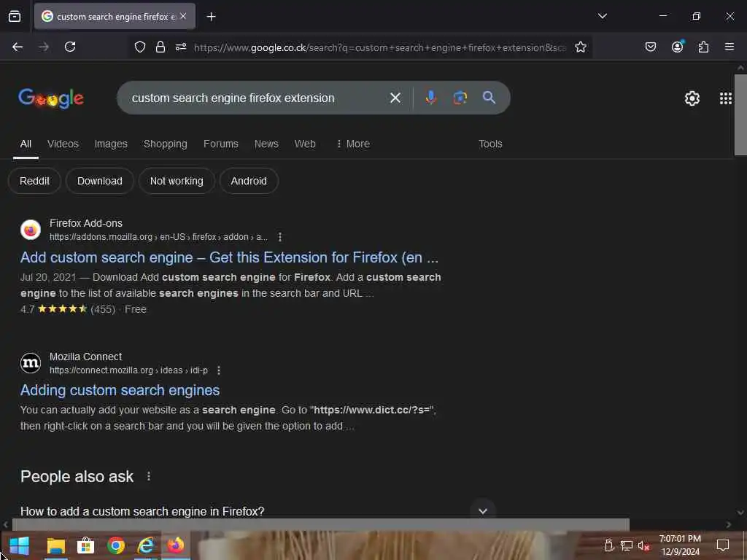The height and width of the screenshot is (560, 747).
Task: Switch to the News tab
Action: pos(266,144)
